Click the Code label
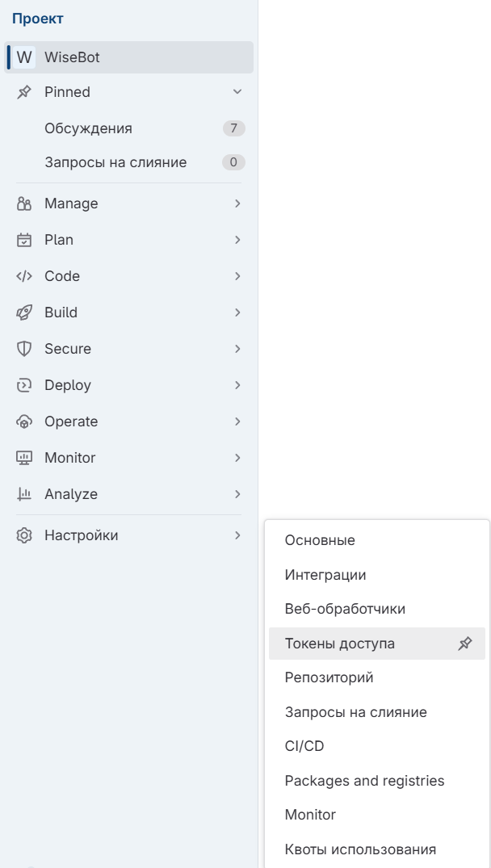This screenshot has width=491, height=868. click(x=62, y=276)
